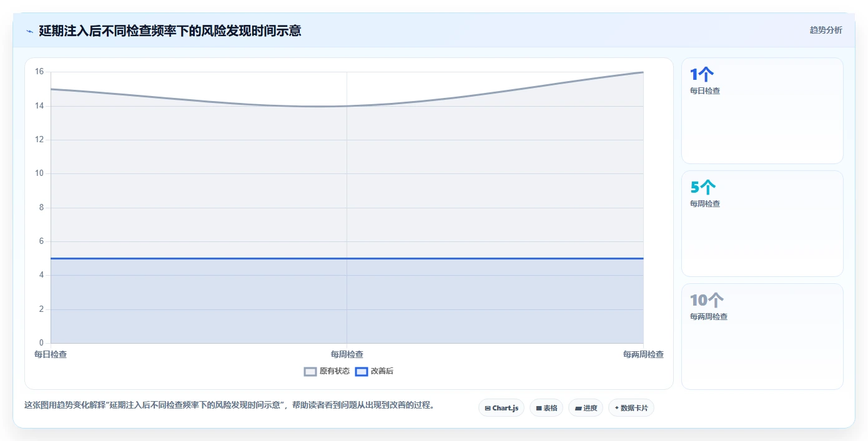
Task: Click the lightning icon beside the chart title
Action: pos(29,31)
